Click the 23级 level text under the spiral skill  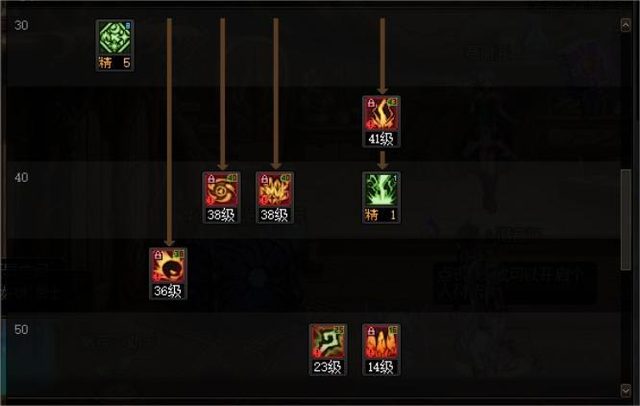tap(327, 367)
